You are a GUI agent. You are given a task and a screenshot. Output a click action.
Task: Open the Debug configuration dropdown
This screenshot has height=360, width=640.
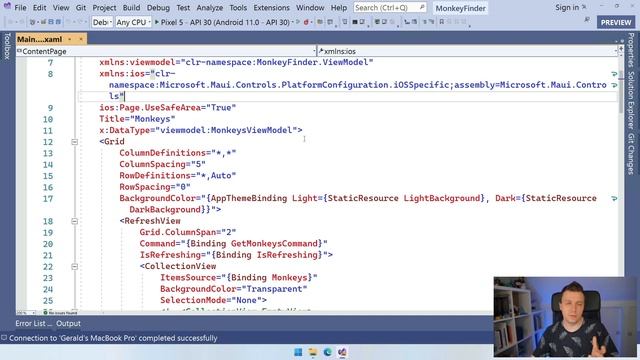(102, 22)
